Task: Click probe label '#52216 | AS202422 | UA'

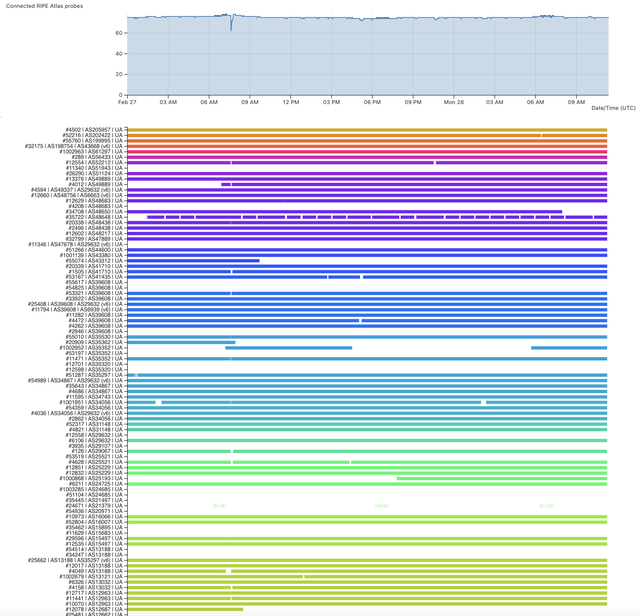Action: (92, 135)
